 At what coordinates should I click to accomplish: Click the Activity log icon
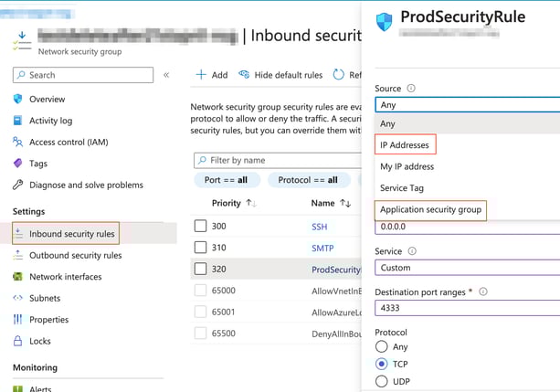tap(18, 121)
